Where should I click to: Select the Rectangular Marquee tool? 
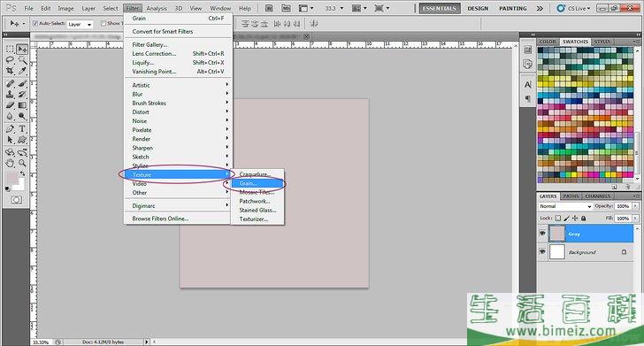[10, 50]
